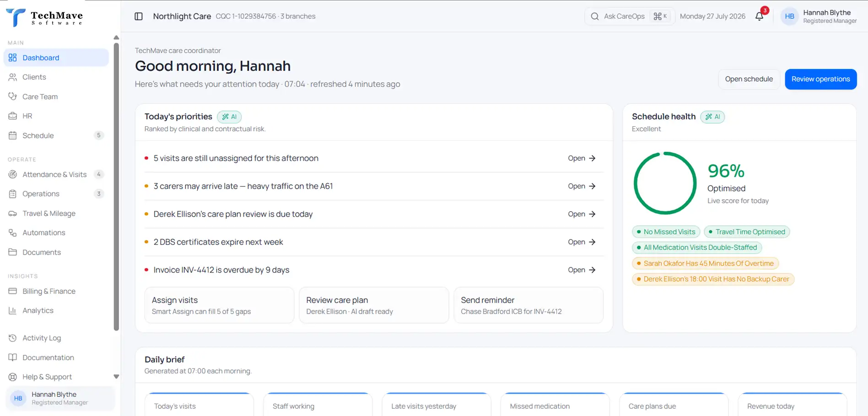This screenshot has height=416, width=868.
Task: Click in the Ask CareOps search field
Action: tap(629, 16)
